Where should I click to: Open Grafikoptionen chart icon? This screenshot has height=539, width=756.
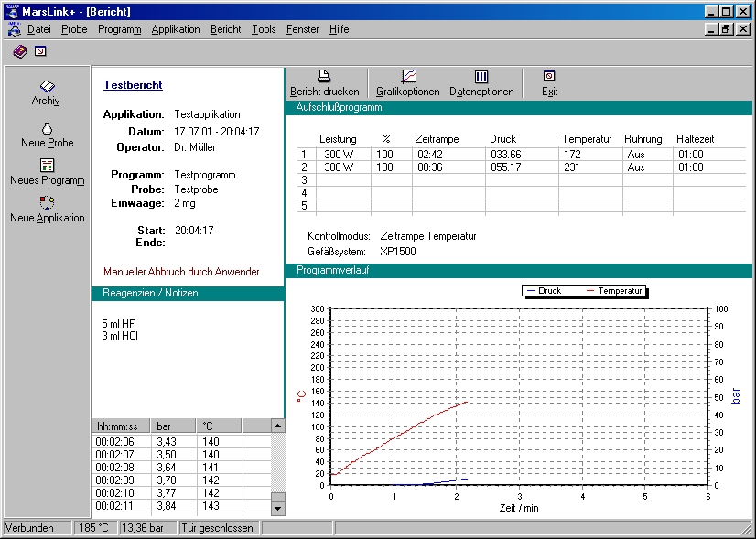408,77
